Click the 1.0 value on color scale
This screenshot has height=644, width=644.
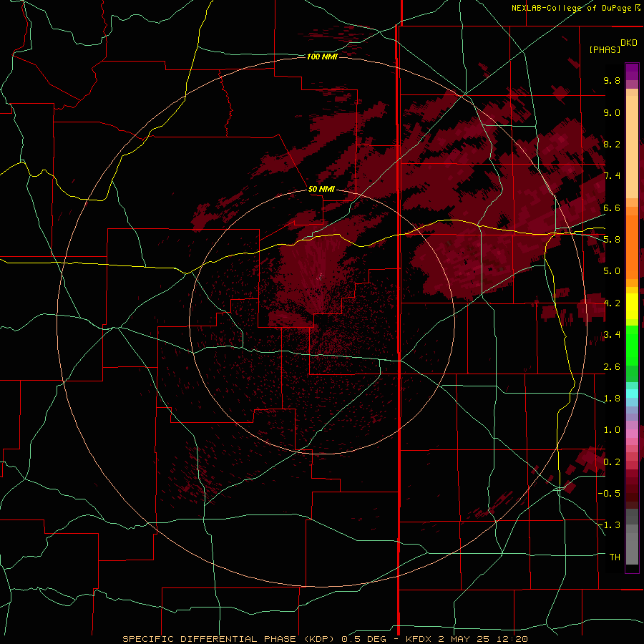click(612, 430)
